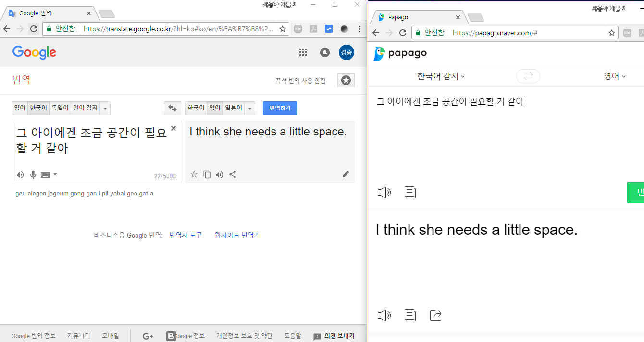Copy the Papago translated text

[x=410, y=316]
